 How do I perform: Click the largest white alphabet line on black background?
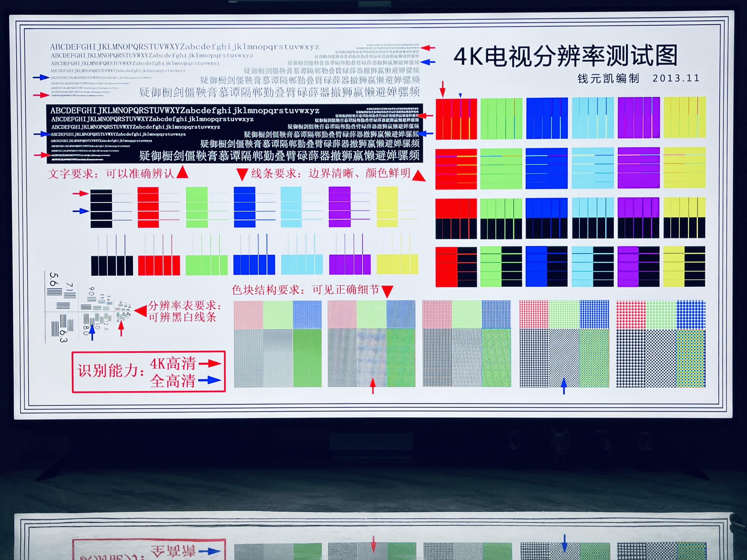(x=185, y=110)
